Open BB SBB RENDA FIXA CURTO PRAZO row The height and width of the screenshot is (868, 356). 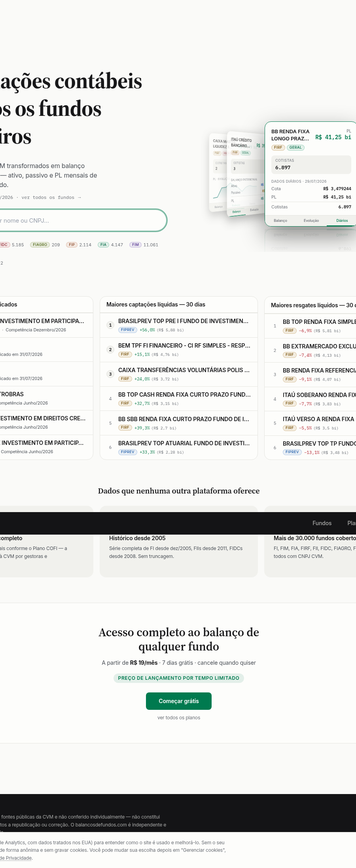(x=179, y=423)
